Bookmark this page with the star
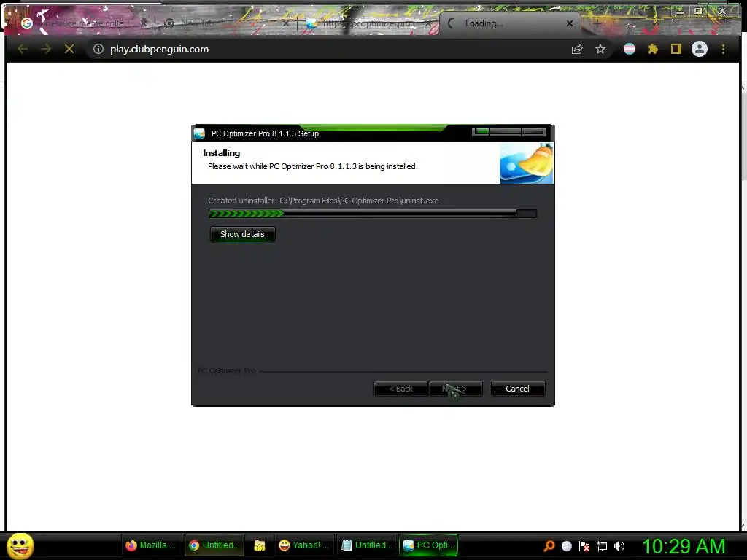Screen dimensions: 747x560 600,49
